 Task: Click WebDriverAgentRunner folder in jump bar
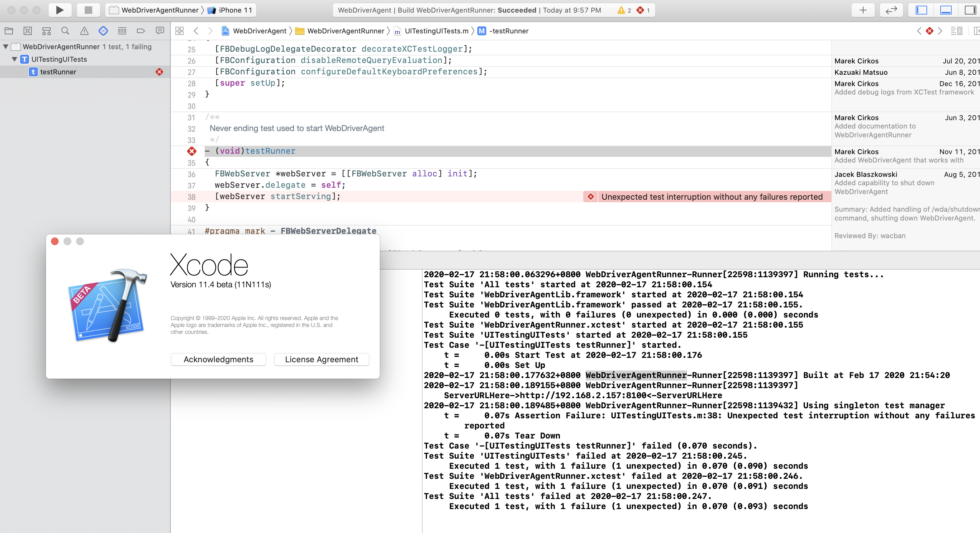[340, 31]
